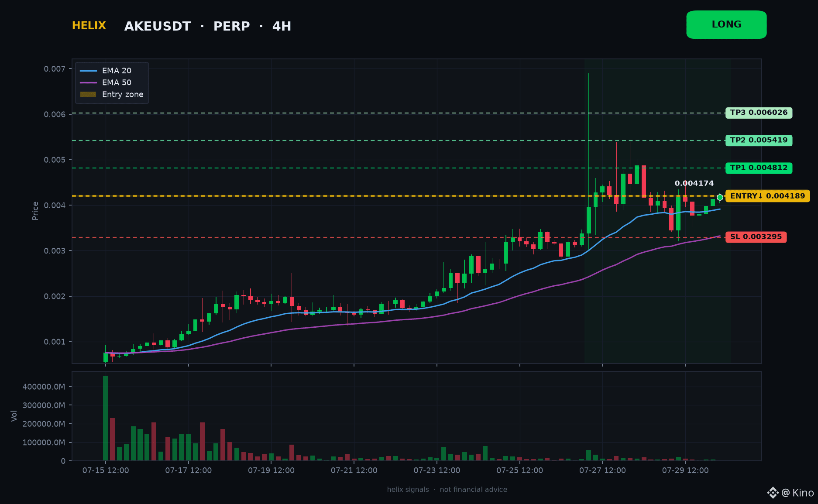Click the 07-17 12:00 date label
This screenshot has height=504, width=818.
(189, 470)
